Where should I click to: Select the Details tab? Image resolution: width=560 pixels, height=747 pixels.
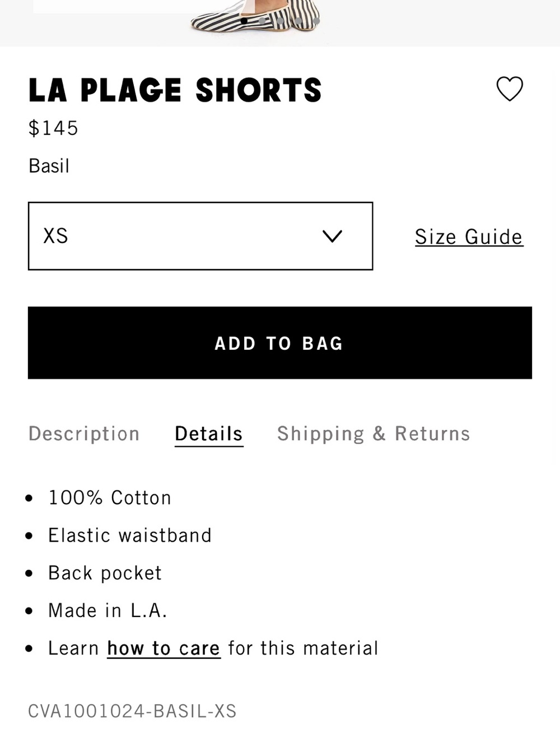point(209,434)
